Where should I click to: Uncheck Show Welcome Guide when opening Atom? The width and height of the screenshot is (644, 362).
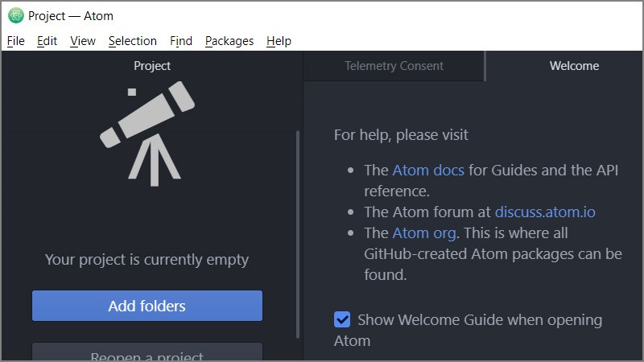click(342, 320)
